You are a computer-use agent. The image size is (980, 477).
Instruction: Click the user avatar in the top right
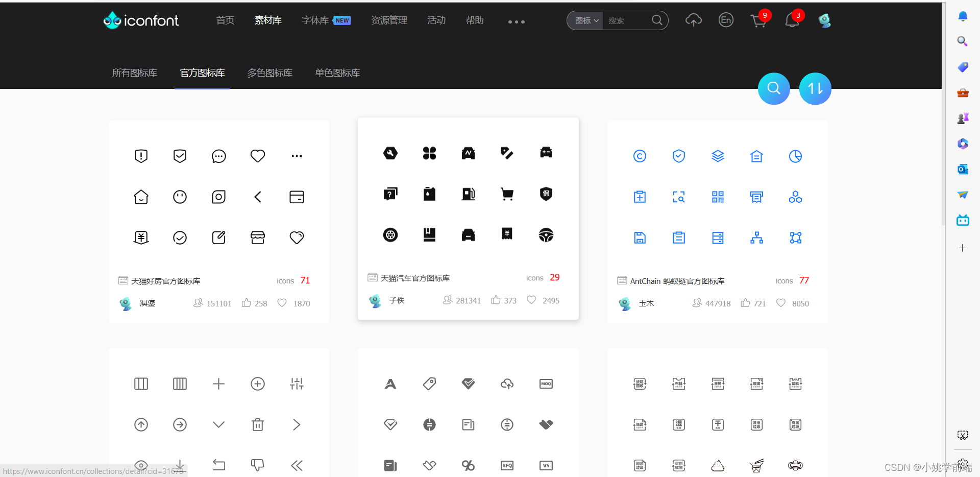tap(824, 20)
